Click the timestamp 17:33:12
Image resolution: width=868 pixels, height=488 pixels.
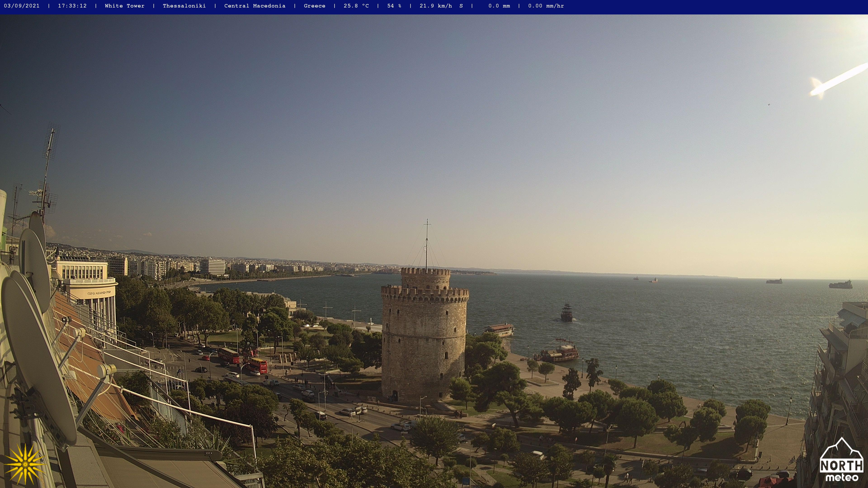72,6
